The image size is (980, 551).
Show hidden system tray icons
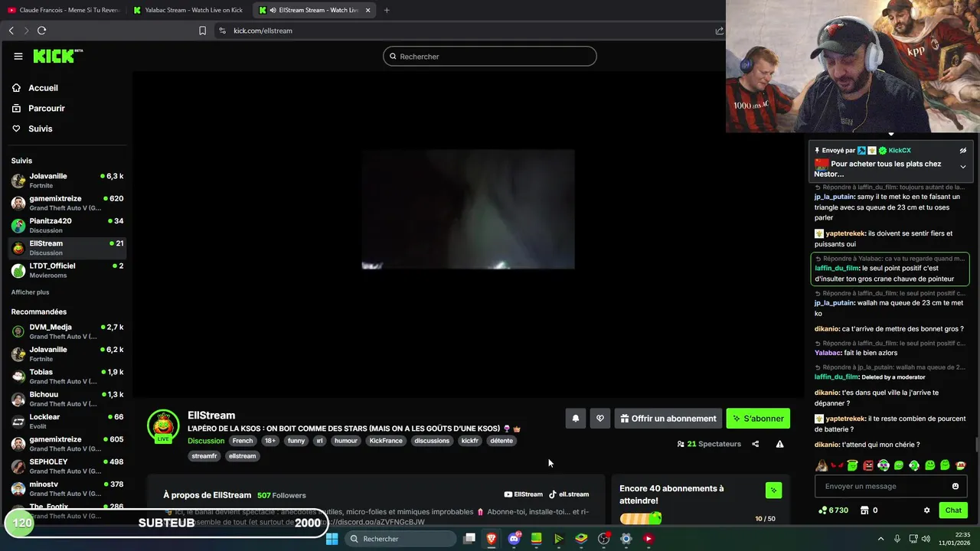coord(880,539)
